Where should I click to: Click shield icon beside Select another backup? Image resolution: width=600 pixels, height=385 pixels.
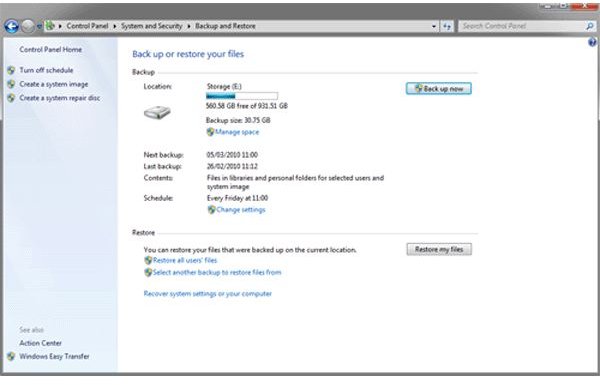148,272
